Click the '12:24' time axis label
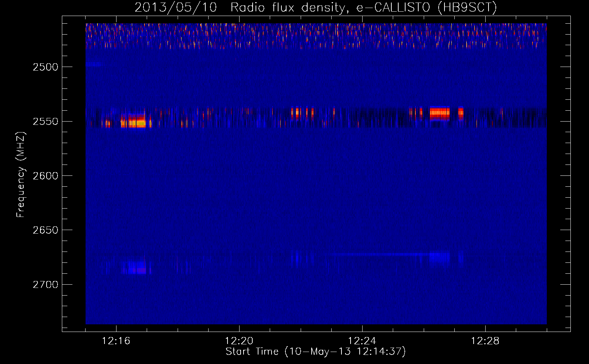The image size is (589, 364). [x=362, y=341]
